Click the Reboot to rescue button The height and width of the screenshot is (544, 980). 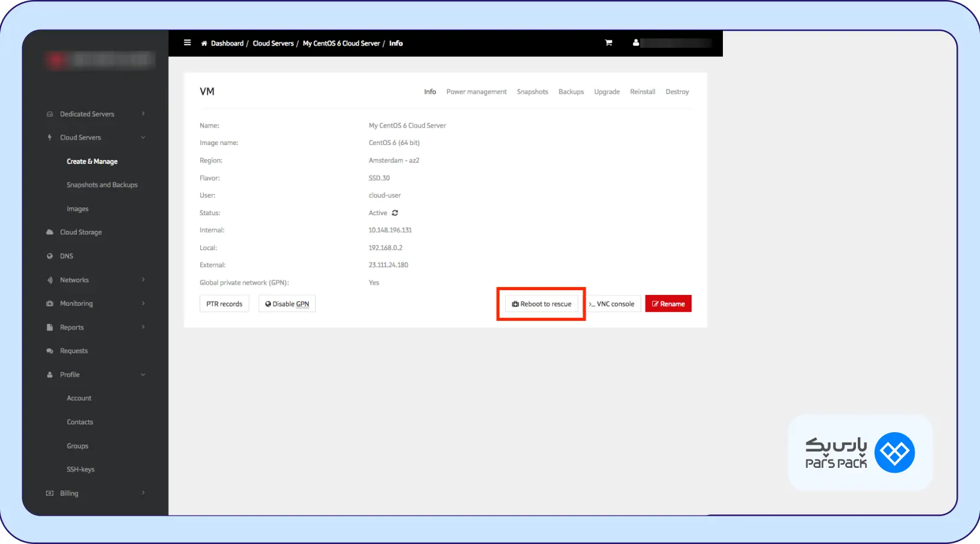pos(541,304)
